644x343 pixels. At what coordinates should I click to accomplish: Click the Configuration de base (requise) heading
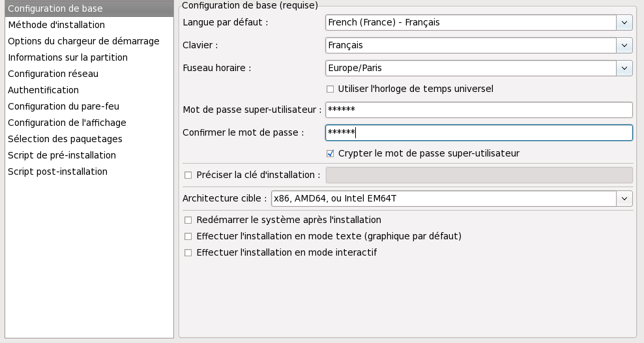250,5
